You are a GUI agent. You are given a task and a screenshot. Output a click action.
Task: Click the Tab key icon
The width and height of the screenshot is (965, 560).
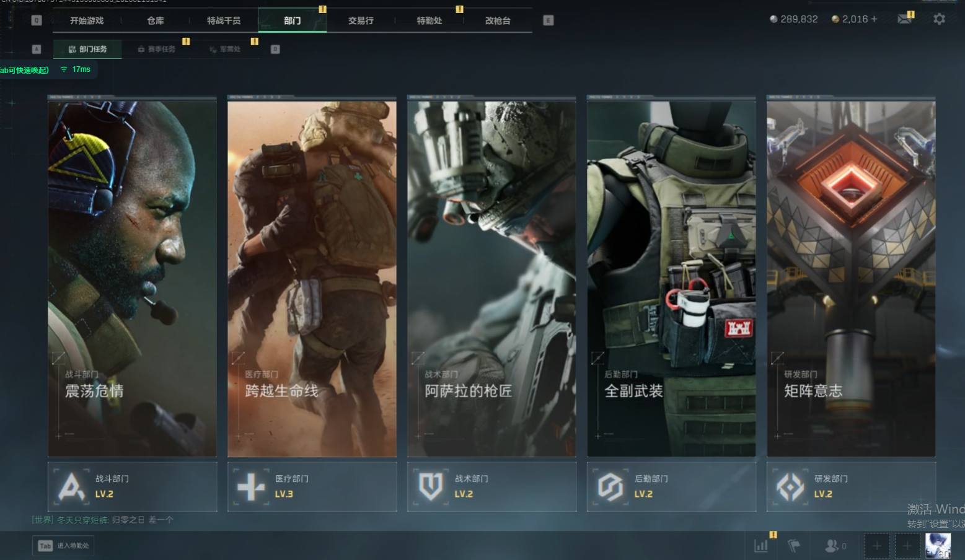tap(45, 546)
